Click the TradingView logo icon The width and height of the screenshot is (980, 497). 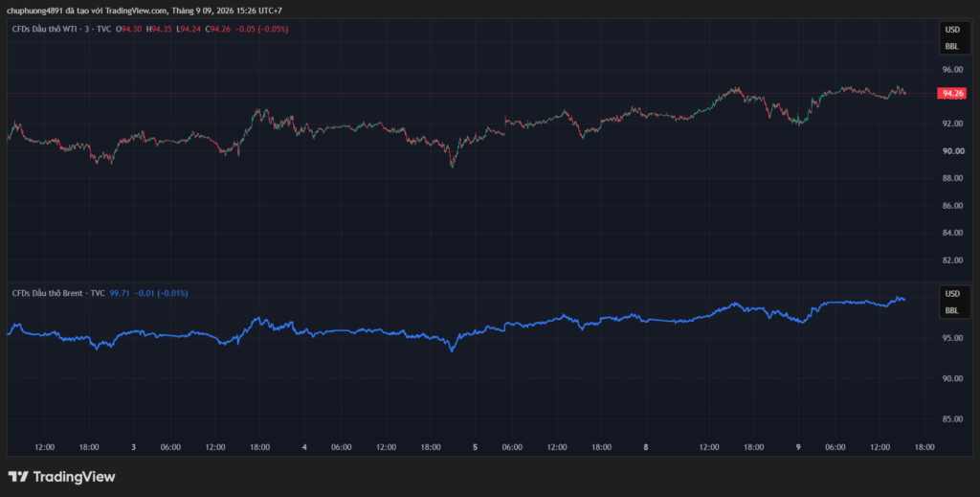point(18,476)
